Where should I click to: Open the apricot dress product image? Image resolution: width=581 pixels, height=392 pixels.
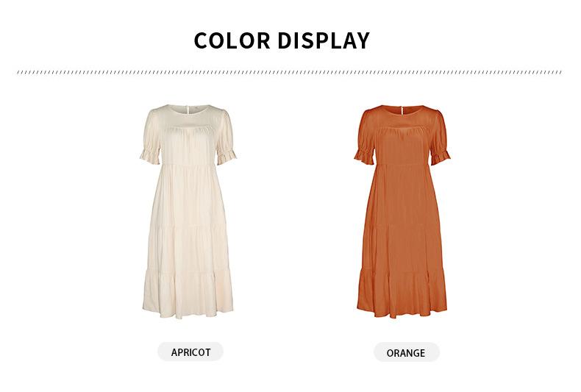[188, 212]
